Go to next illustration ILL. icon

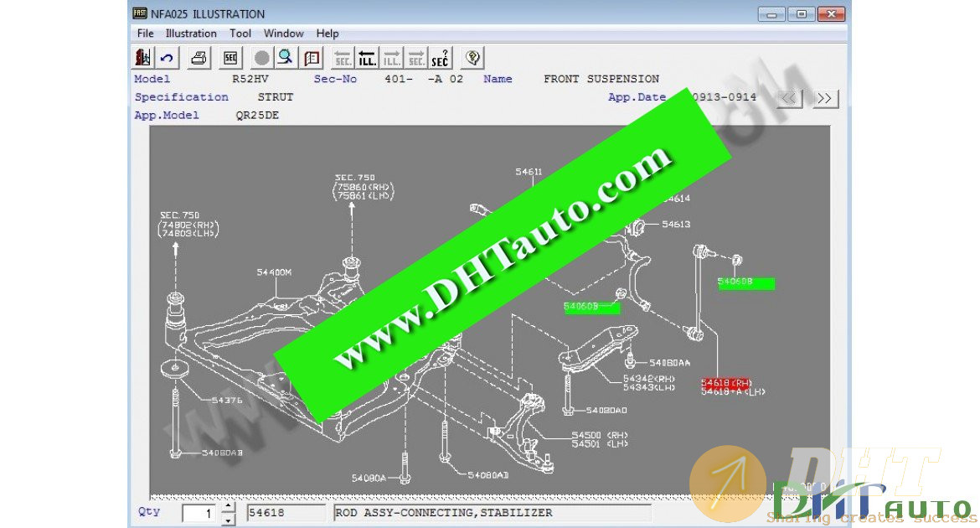click(392, 58)
